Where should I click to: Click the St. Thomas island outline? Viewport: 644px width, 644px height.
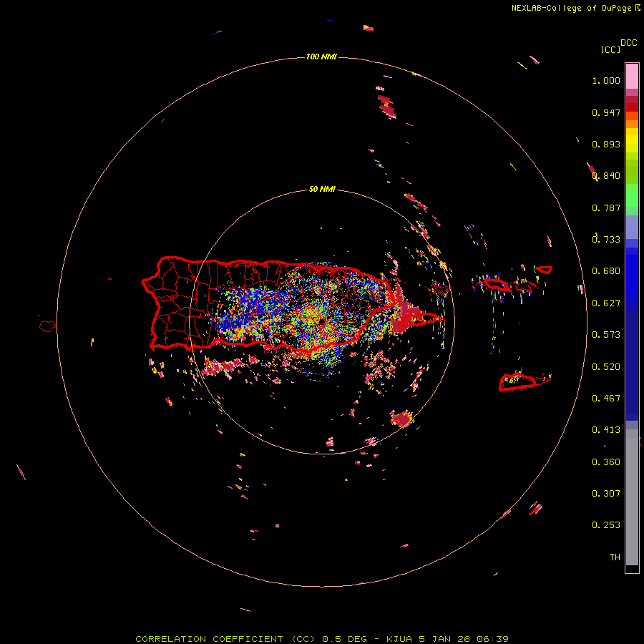(496, 284)
